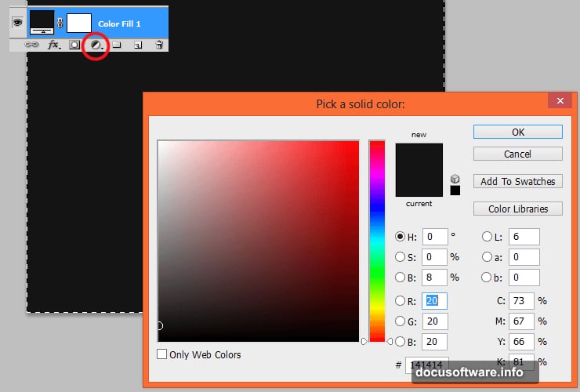Open the layer style fx menu

(x=54, y=45)
